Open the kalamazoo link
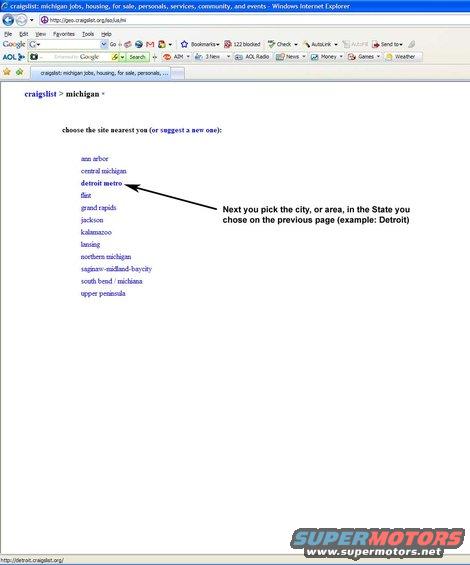 coord(96,232)
